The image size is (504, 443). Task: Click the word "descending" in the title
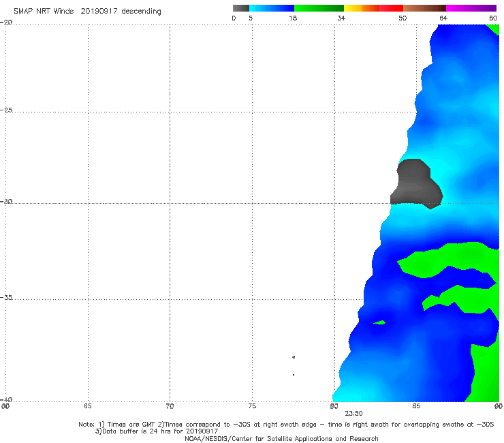coord(141,12)
